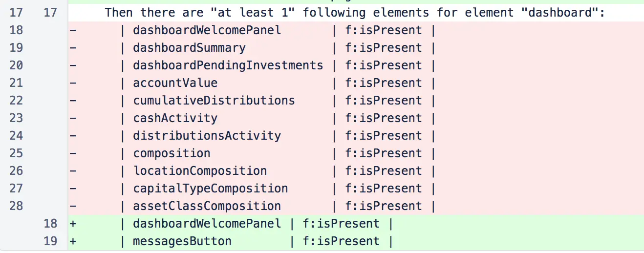Viewport: 644px width, 253px height.
Task: Click the minus marker beside accountValue
Action: pyautogui.click(x=73, y=83)
